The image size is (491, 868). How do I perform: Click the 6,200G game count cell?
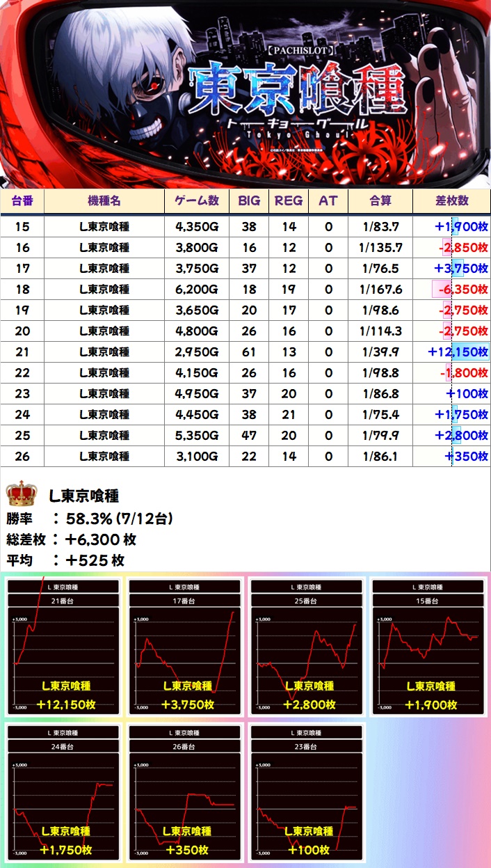pyautogui.click(x=197, y=290)
